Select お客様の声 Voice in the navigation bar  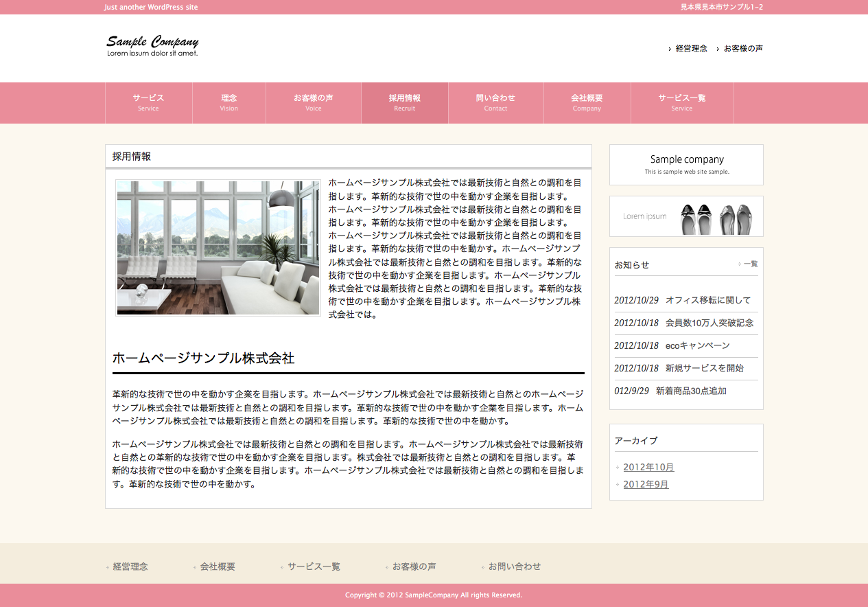point(314,103)
